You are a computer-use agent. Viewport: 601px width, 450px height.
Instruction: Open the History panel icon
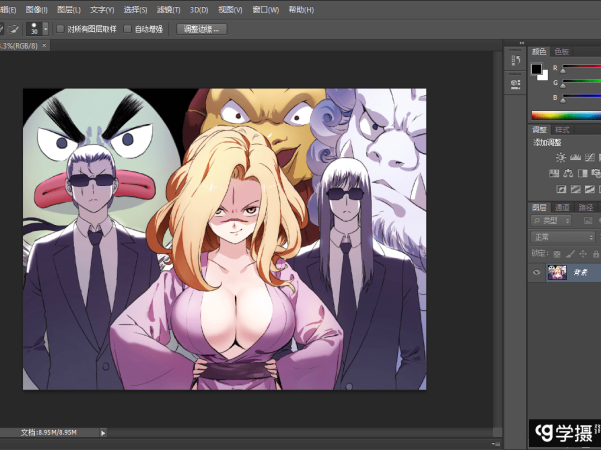(516, 60)
